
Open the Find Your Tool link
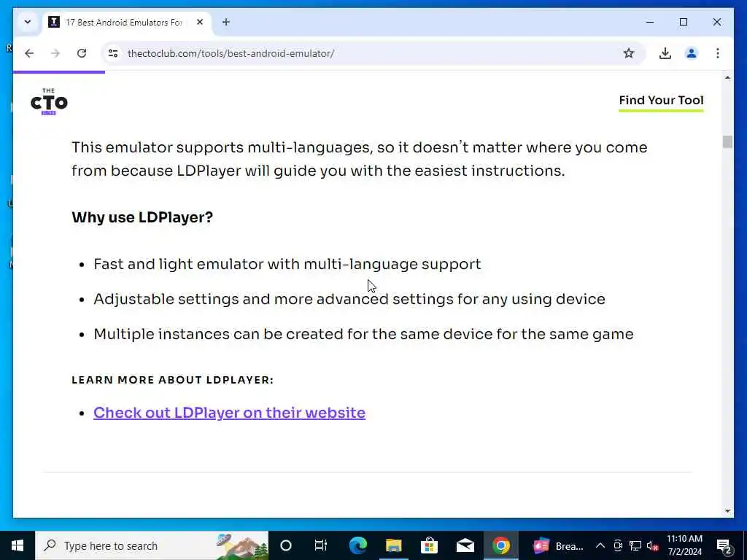[661, 101]
